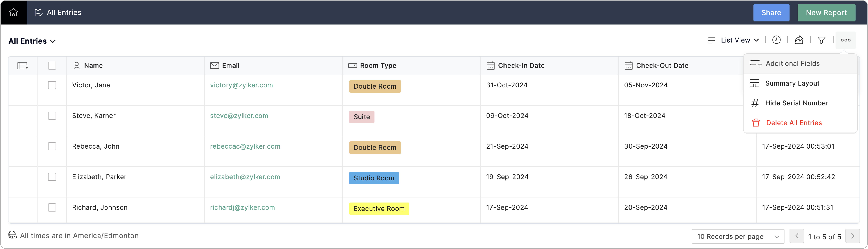
Task: Select the Victor, Jane row checkbox
Action: pos(52,85)
